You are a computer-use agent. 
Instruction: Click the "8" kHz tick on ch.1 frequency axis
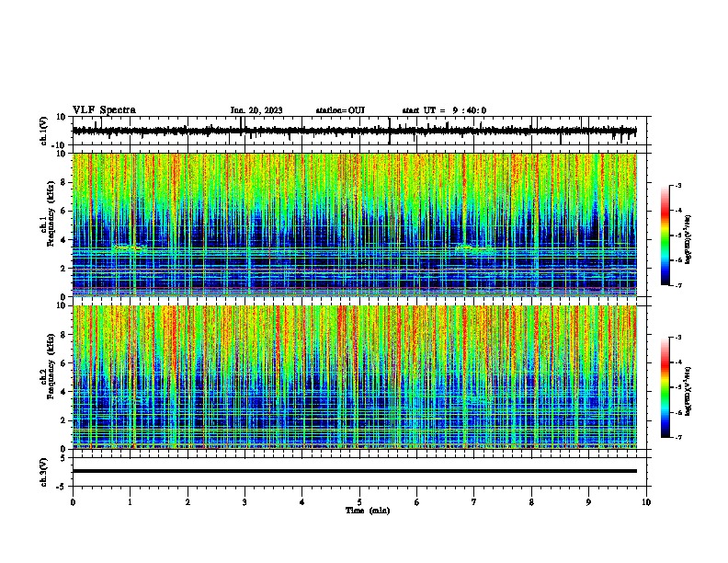63,182
